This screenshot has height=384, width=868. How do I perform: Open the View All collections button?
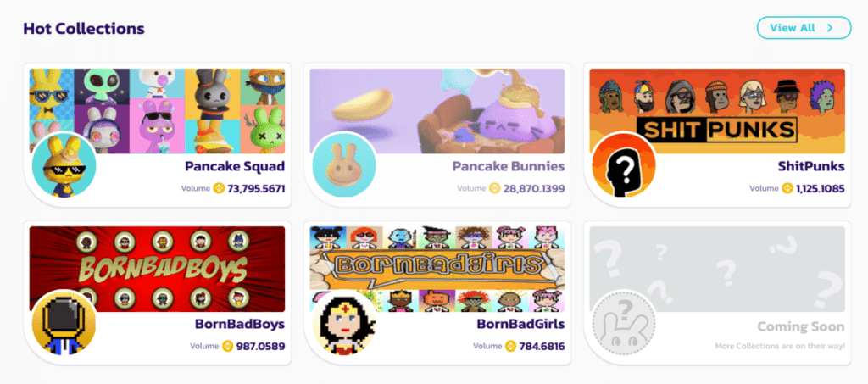tap(804, 28)
